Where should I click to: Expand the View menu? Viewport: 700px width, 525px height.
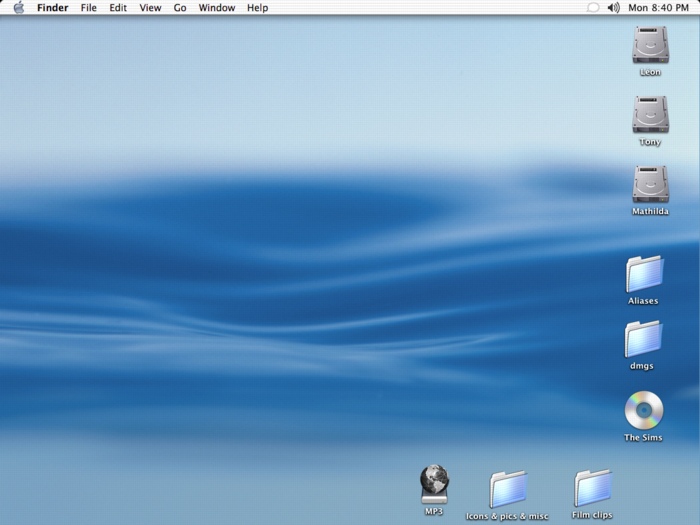[x=150, y=8]
